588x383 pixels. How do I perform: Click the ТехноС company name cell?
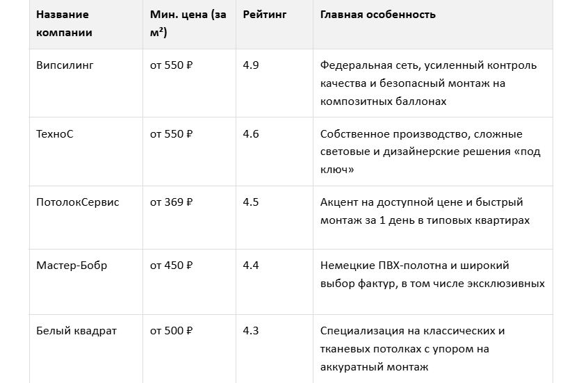[55, 134]
